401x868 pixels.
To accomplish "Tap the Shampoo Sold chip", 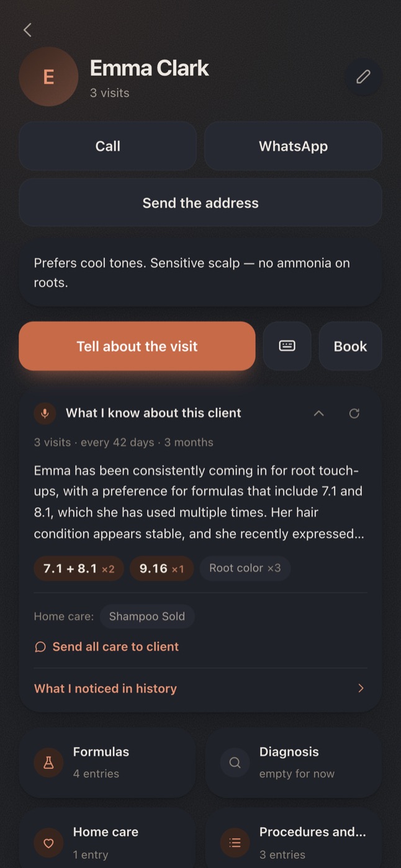I will (147, 616).
